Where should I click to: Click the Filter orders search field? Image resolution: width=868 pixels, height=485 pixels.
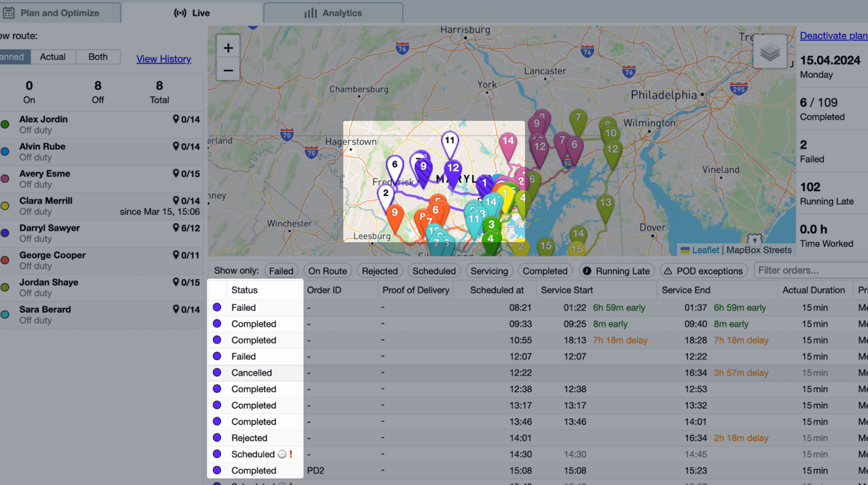point(809,271)
